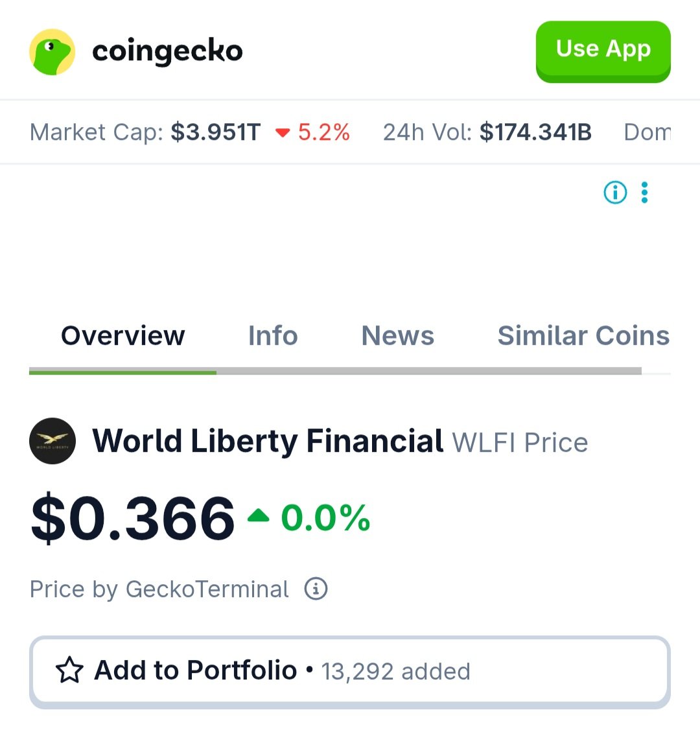Select the Similar Coins tab

tap(583, 336)
